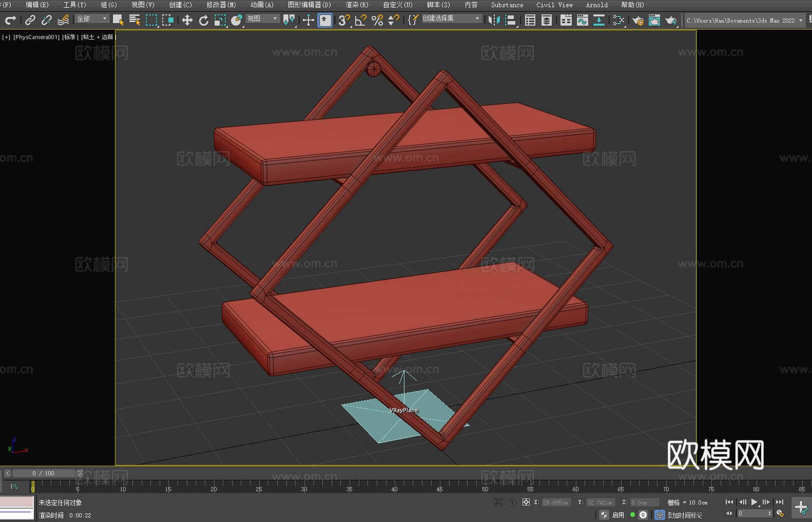Toggle Window/Crossing selection mode
812x522 pixels.
pyautogui.click(x=168, y=21)
